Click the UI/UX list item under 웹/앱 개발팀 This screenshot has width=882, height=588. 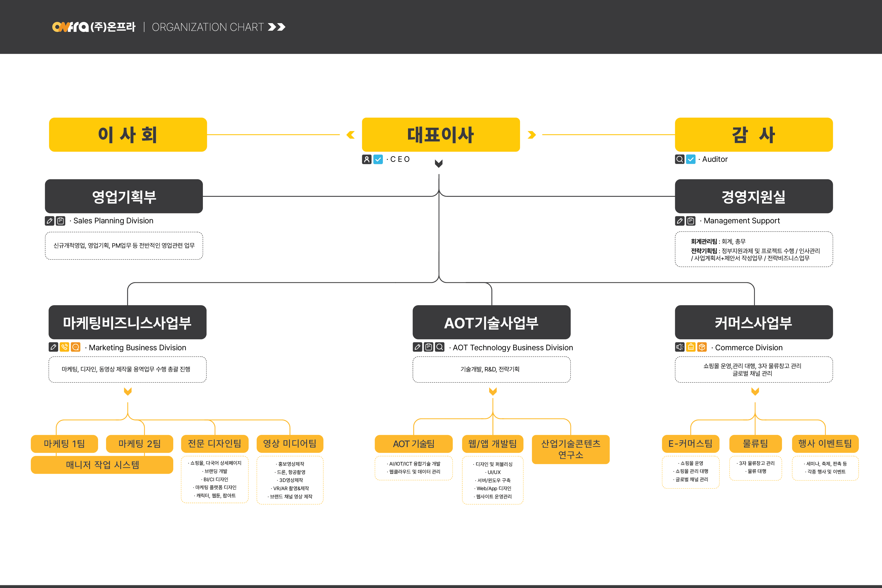[x=493, y=472]
